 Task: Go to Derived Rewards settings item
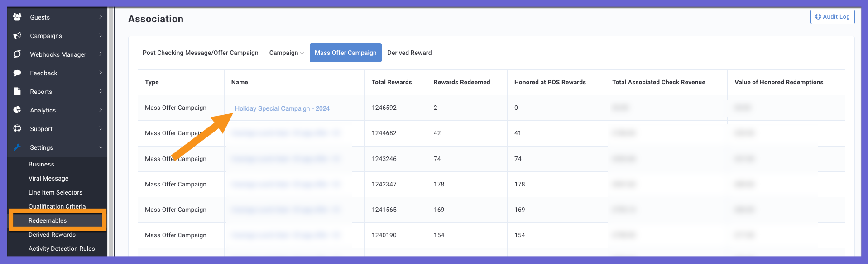52,235
